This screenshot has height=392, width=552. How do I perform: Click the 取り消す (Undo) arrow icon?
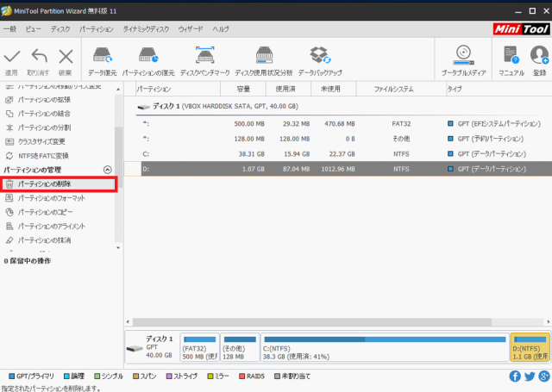(39, 56)
